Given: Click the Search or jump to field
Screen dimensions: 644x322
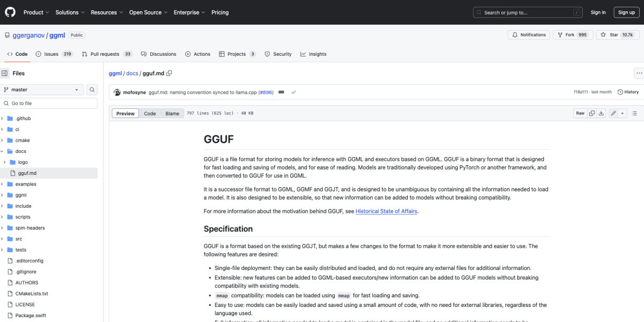Looking at the screenshot, I should tap(528, 12).
